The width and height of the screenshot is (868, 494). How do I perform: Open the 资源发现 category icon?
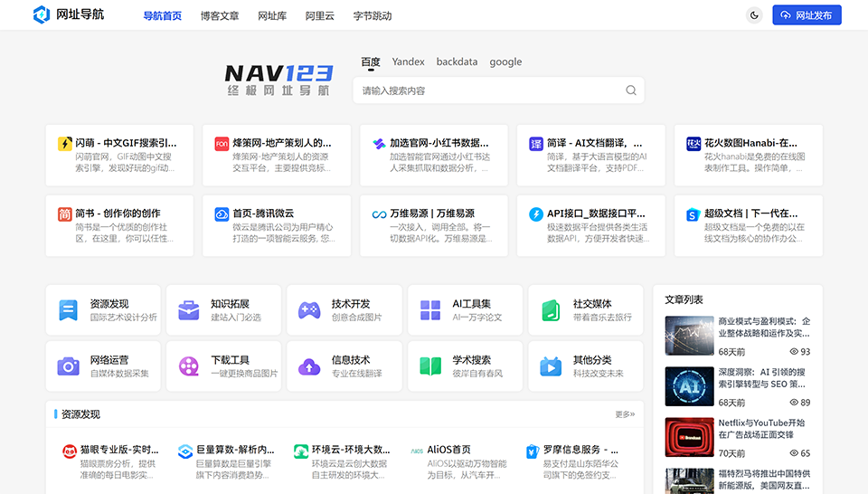69,310
